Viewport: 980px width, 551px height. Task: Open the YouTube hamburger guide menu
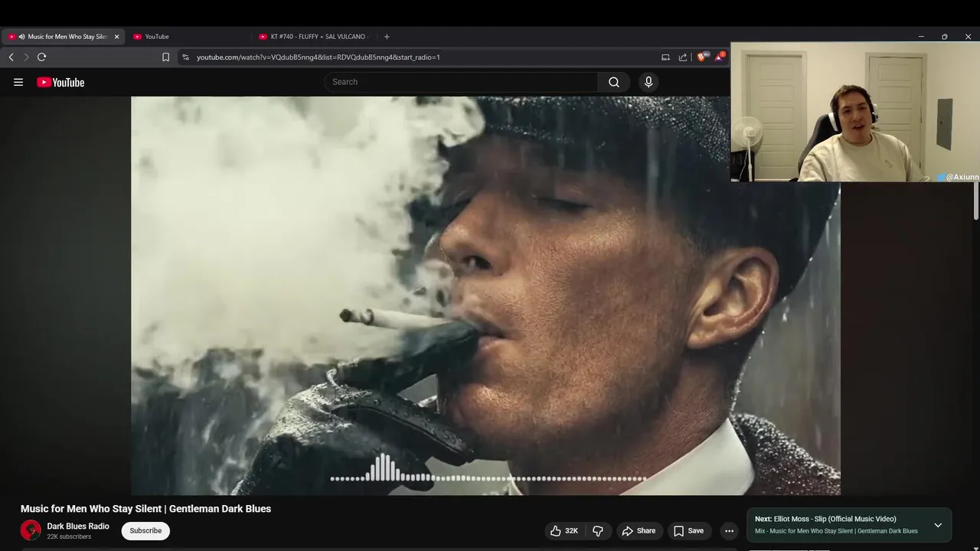point(18,82)
